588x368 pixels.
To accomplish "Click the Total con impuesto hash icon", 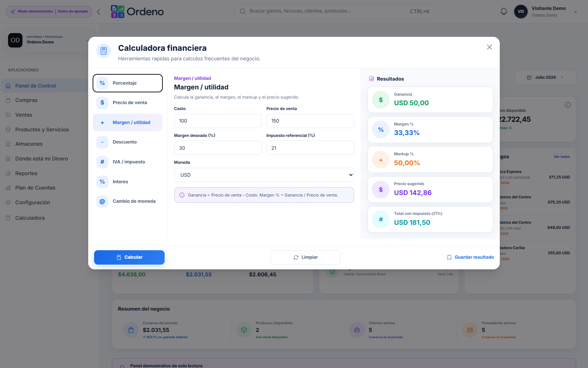I will [381, 219].
